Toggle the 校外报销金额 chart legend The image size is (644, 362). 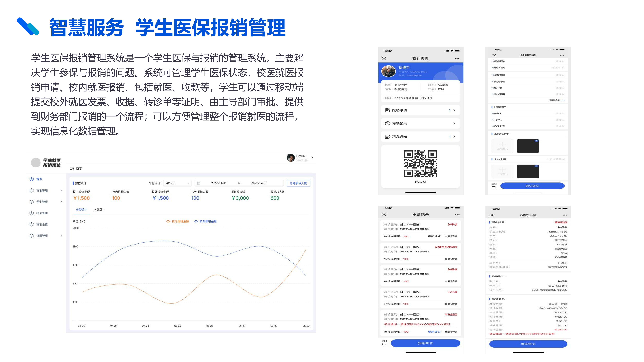point(205,221)
